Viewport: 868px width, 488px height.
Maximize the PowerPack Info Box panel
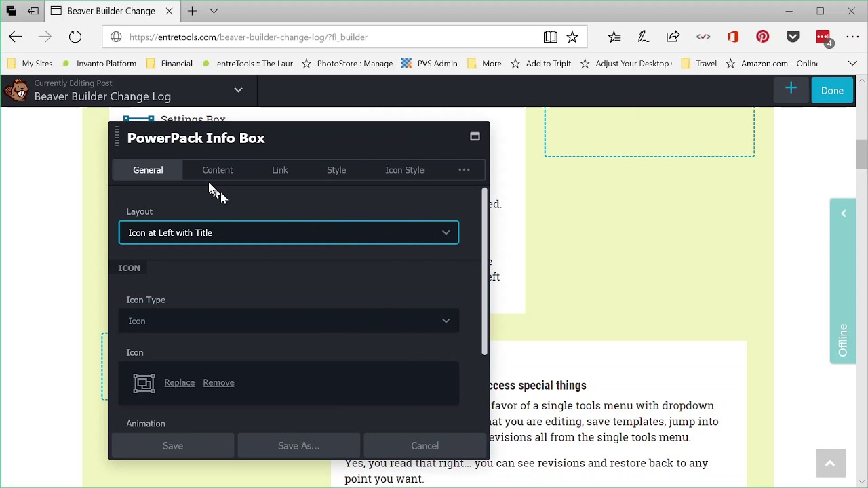pyautogui.click(x=475, y=136)
